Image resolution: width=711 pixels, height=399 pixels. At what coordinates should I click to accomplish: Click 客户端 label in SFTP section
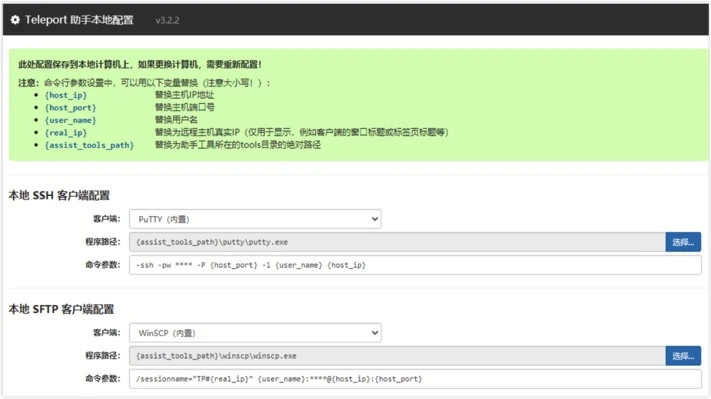107,333
